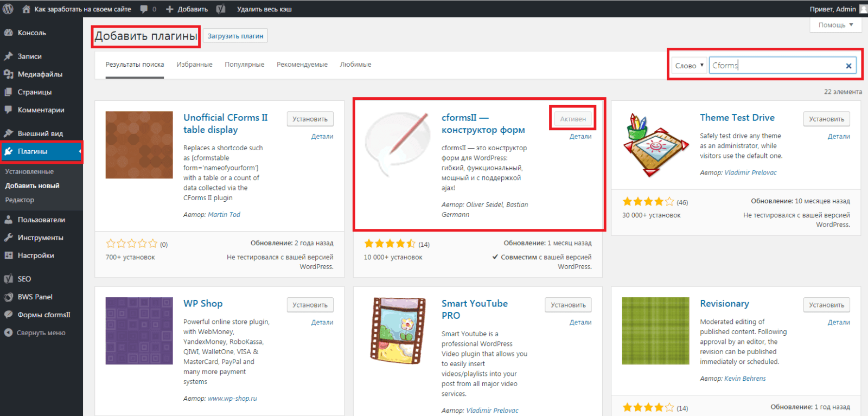Click the Yoast SEO icon in admin bar

221,9
